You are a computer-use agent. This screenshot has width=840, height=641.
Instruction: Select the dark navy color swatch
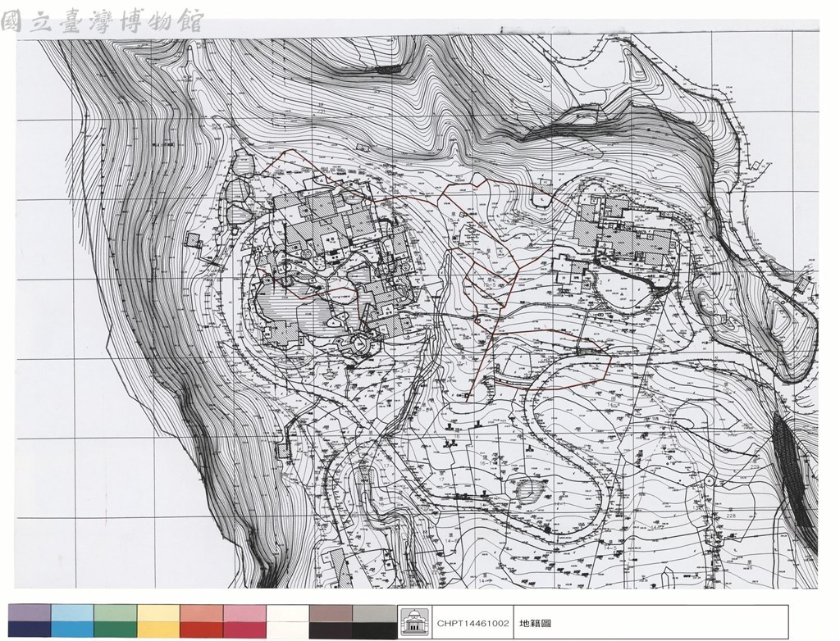coord(30,630)
